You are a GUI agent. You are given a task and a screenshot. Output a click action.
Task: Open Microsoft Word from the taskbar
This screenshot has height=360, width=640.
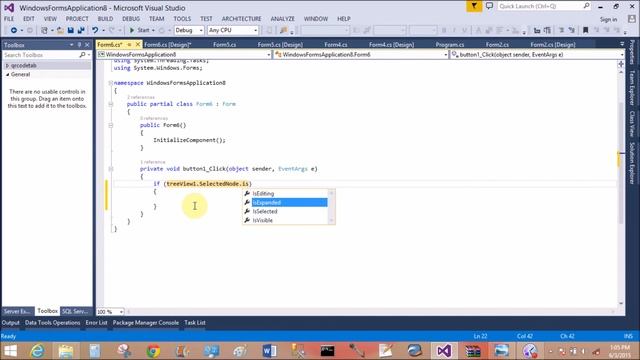click(269, 351)
